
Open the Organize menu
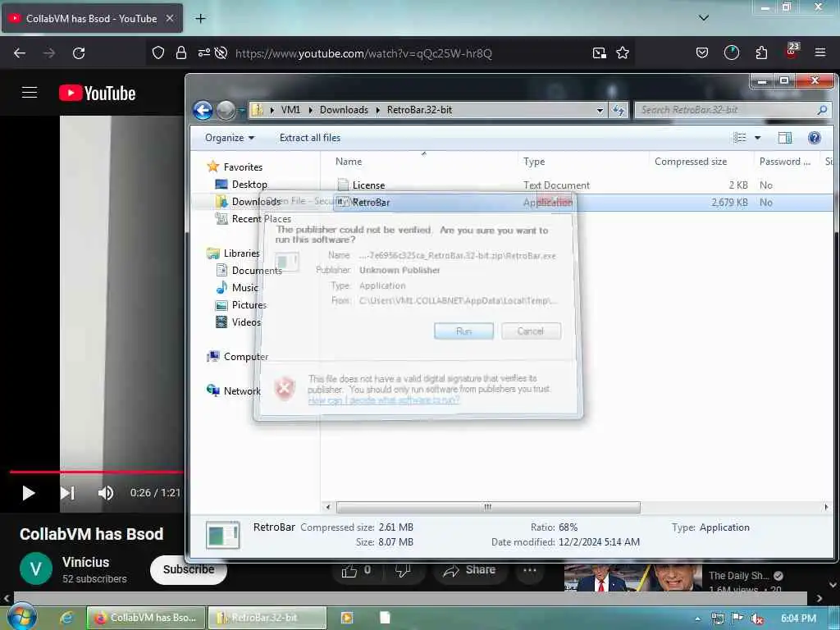coord(230,138)
